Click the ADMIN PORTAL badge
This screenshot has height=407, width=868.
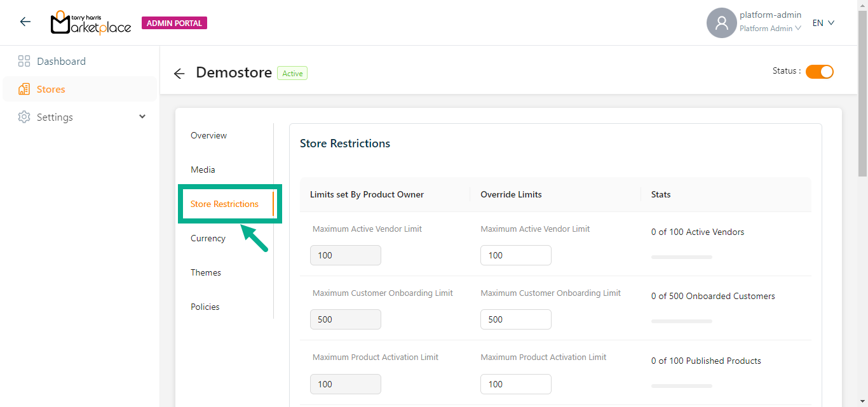pyautogui.click(x=174, y=23)
